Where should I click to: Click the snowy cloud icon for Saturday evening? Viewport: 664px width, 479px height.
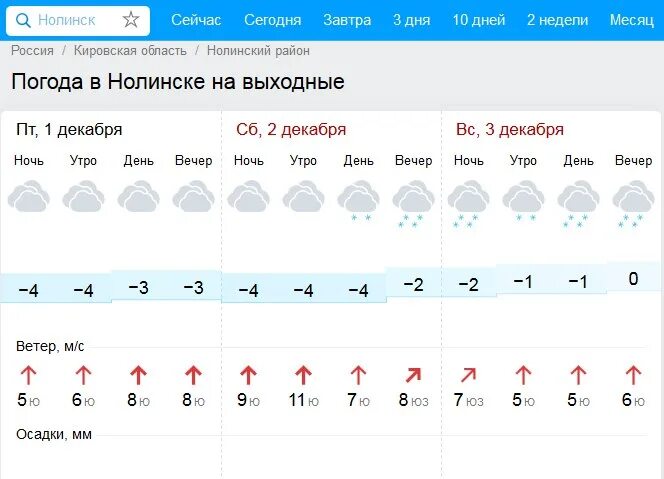tap(413, 204)
